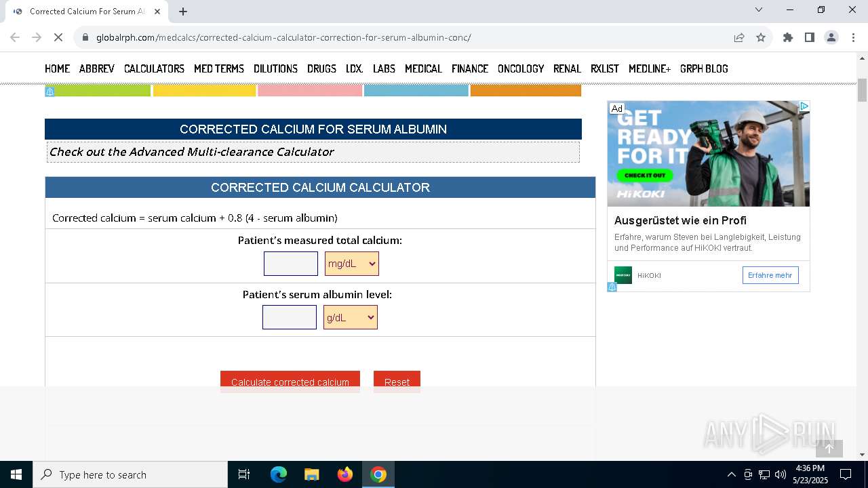This screenshot has width=868, height=488.
Task: Click Calculate corrected calcium button
Action: 290,381
